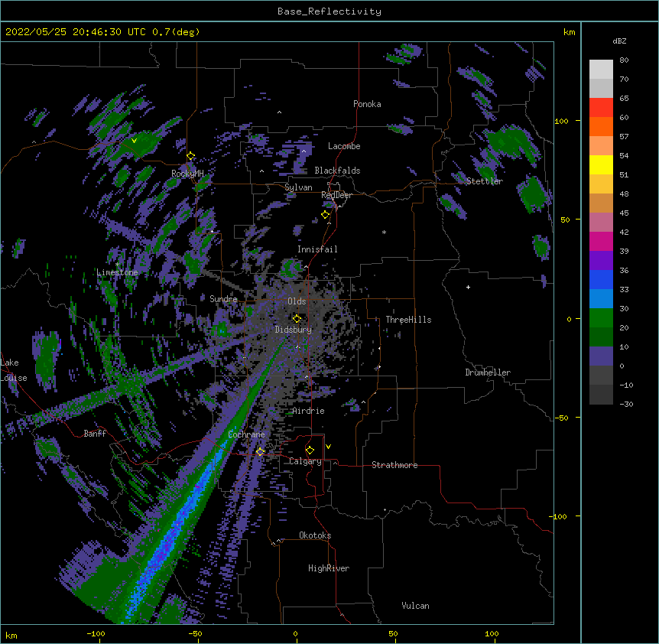Click the Ponoka city label

tap(367, 104)
